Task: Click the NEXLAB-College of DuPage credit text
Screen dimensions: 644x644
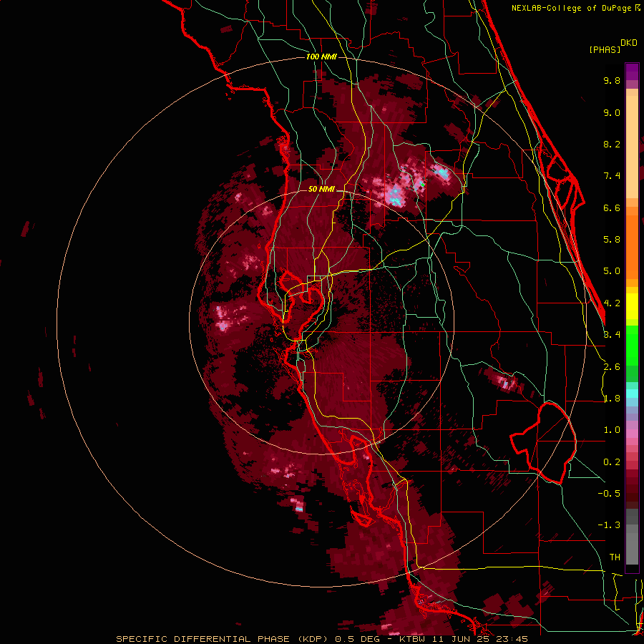Action: point(575,8)
